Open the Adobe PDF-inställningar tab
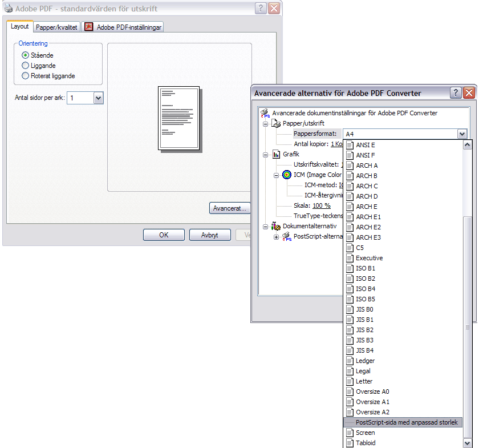479x448 pixels. coord(123,27)
